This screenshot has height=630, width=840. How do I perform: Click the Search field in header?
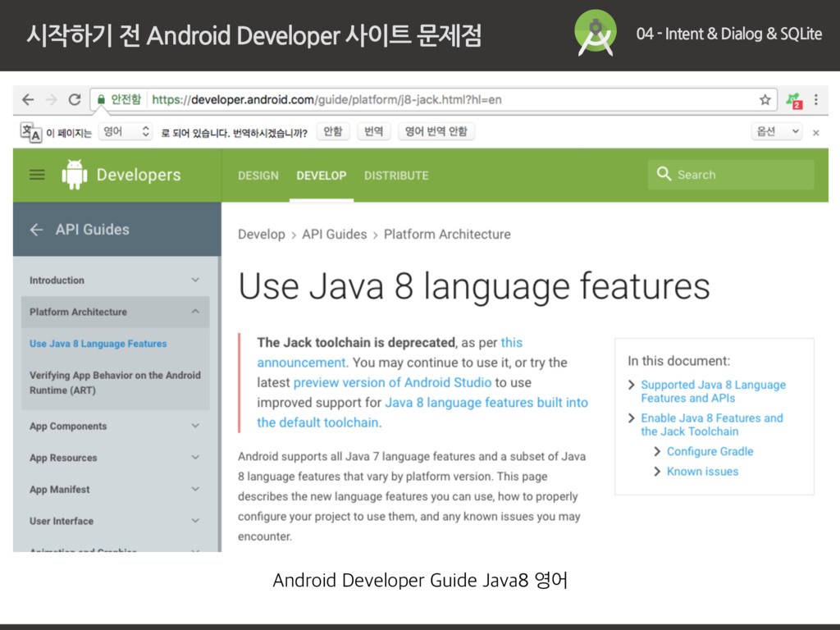point(732,175)
